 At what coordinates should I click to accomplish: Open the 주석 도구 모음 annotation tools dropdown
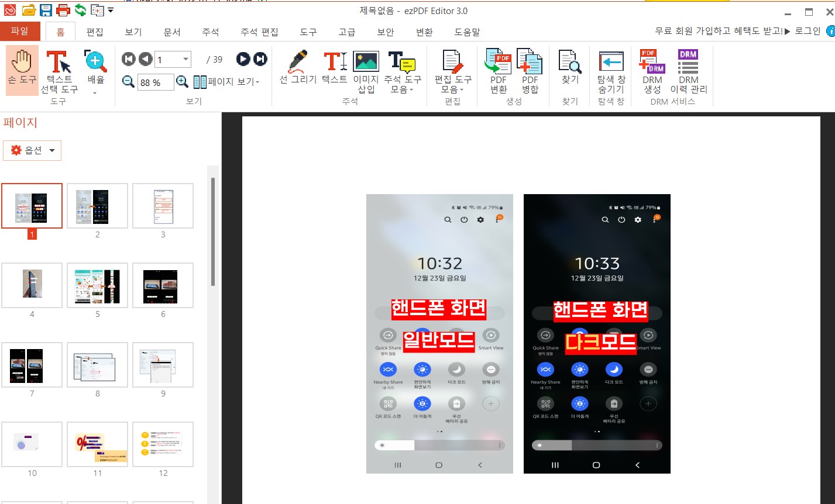point(403,71)
